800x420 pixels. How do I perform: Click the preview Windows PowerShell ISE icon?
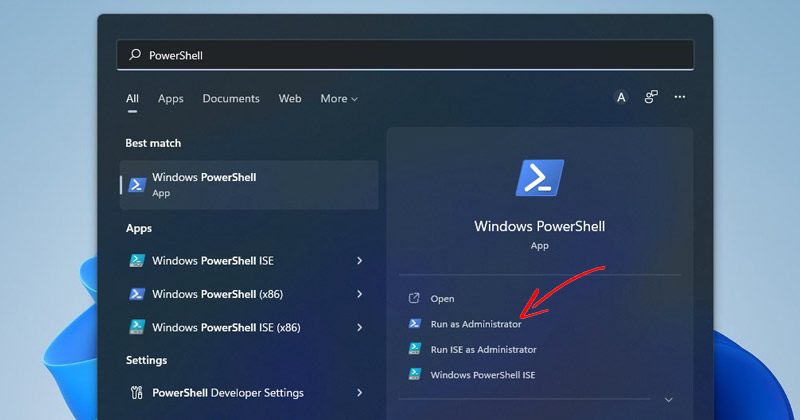pos(415,374)
